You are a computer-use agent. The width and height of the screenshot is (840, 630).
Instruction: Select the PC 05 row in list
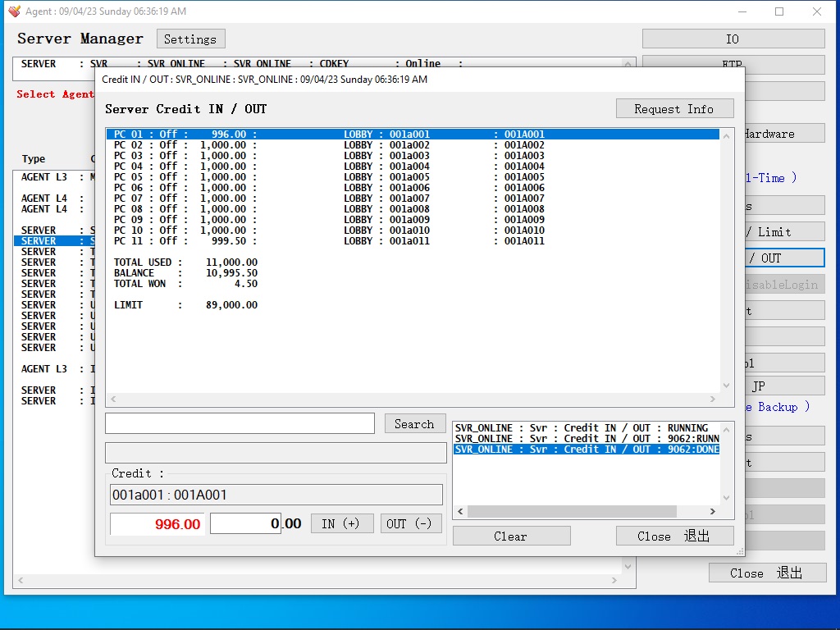328,177
